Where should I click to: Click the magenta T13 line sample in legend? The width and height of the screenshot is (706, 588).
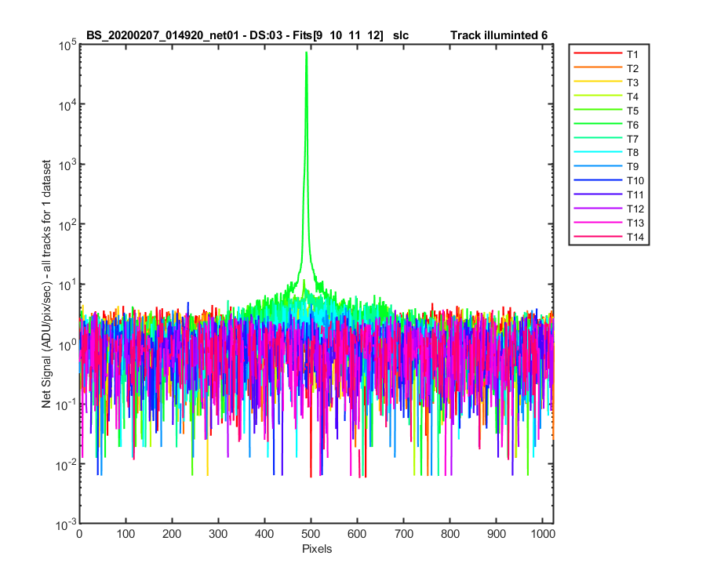coord(598,222)
